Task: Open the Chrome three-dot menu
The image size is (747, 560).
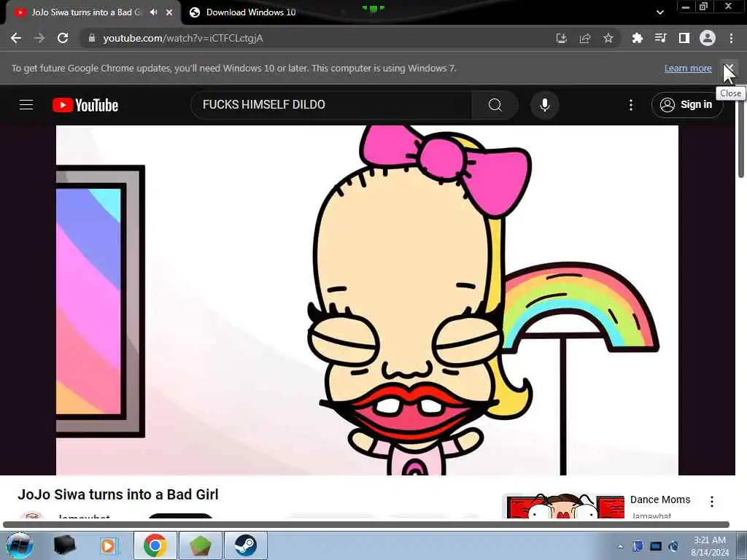Action: tap(731, 38)
